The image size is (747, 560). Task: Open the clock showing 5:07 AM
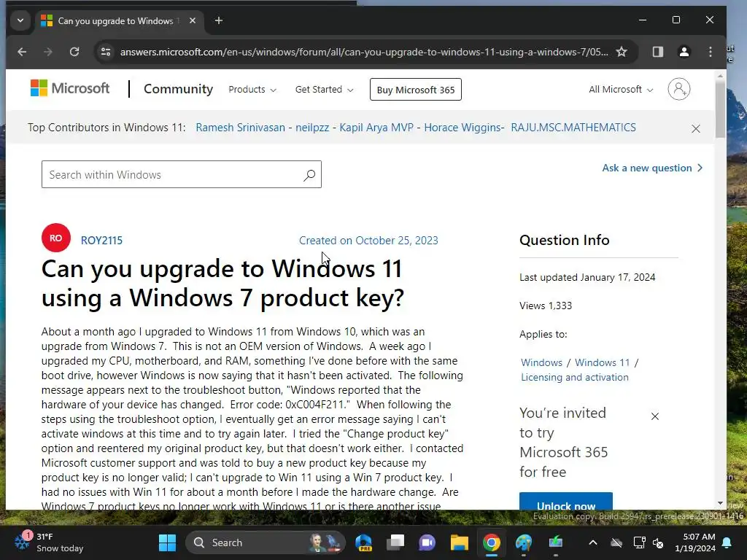pos(695,542)
